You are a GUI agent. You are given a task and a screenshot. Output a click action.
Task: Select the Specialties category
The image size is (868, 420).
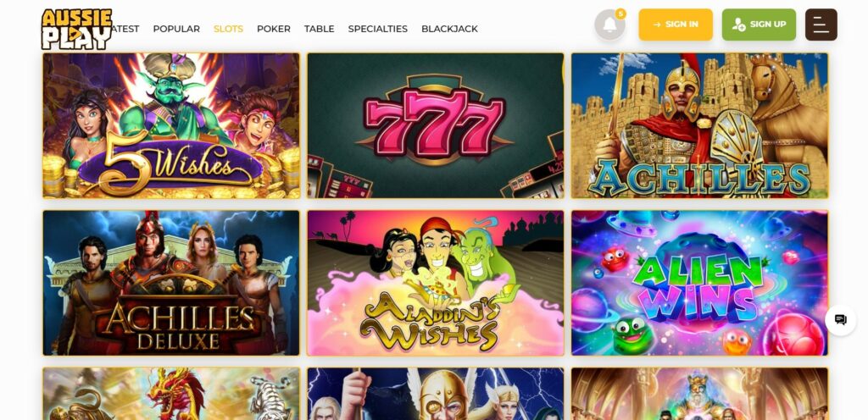pos(377,29)
